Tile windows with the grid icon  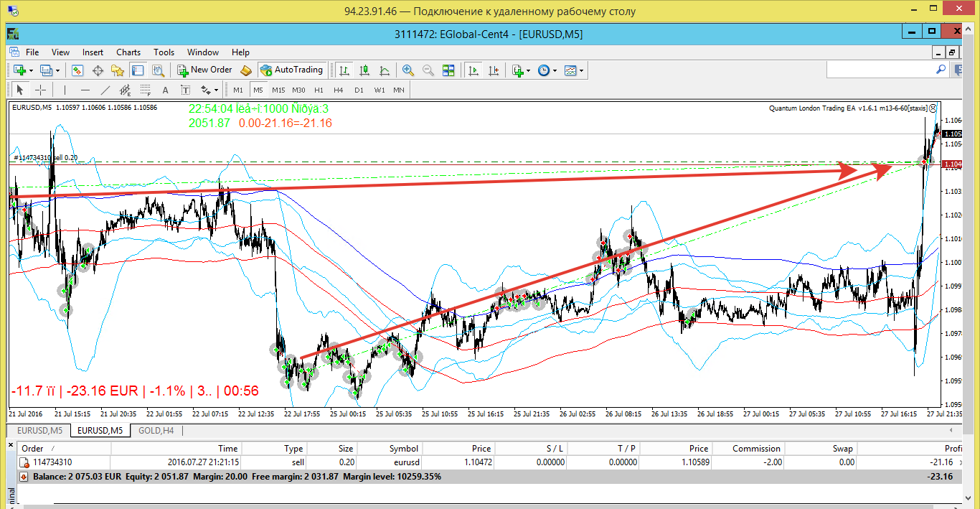(x=448, y=70)
